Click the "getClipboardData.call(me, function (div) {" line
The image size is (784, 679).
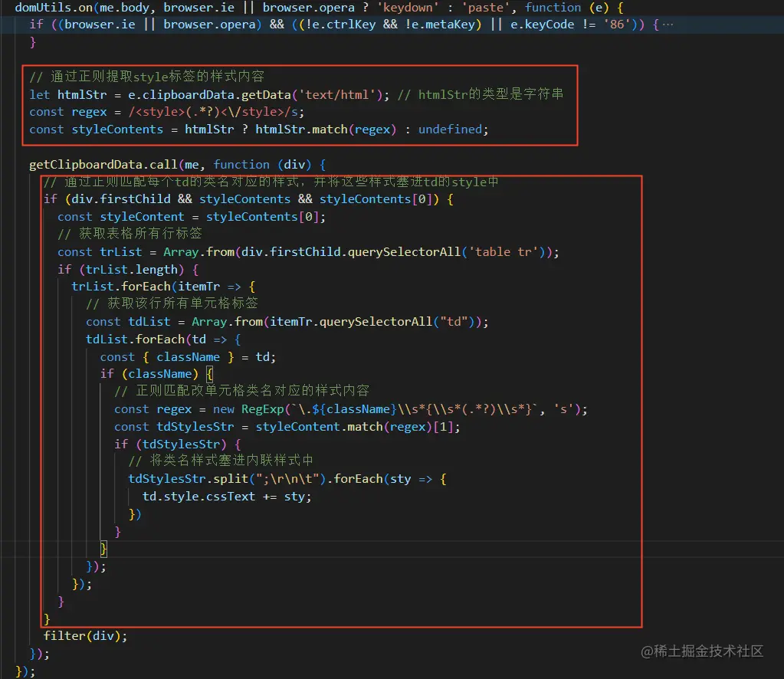[178, 165]
